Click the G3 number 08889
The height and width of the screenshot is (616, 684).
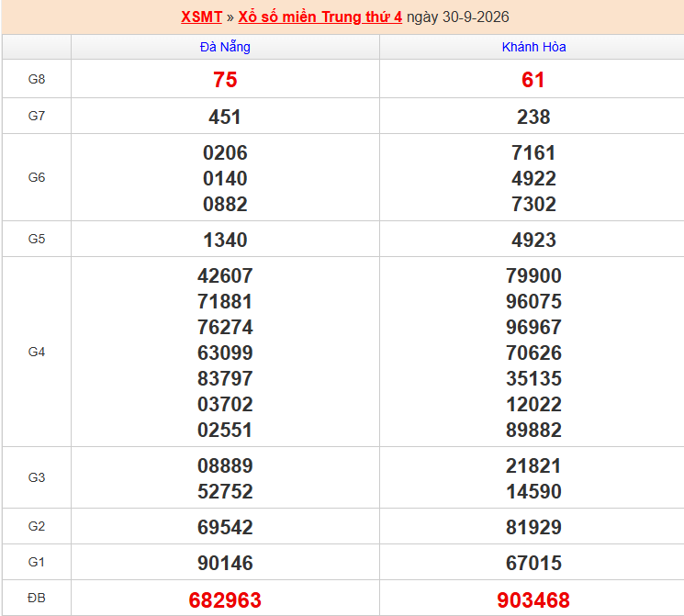(x=225, y=466)
